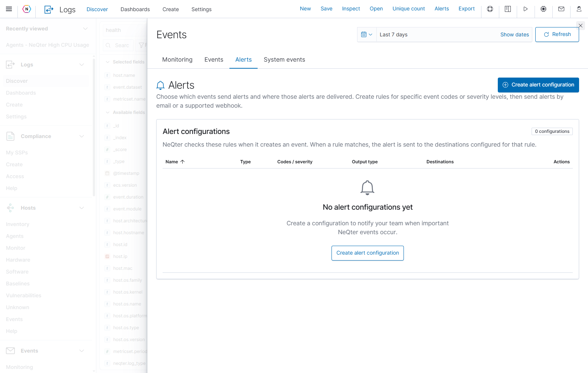Click Export in the top menu
588x373 pixels.
(467, 9)
